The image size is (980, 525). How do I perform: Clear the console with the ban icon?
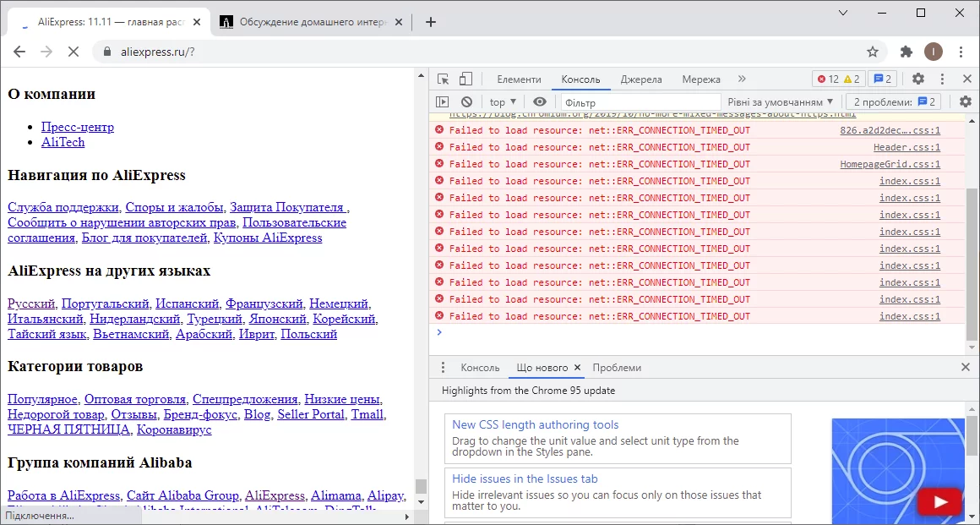click(466, 102)
